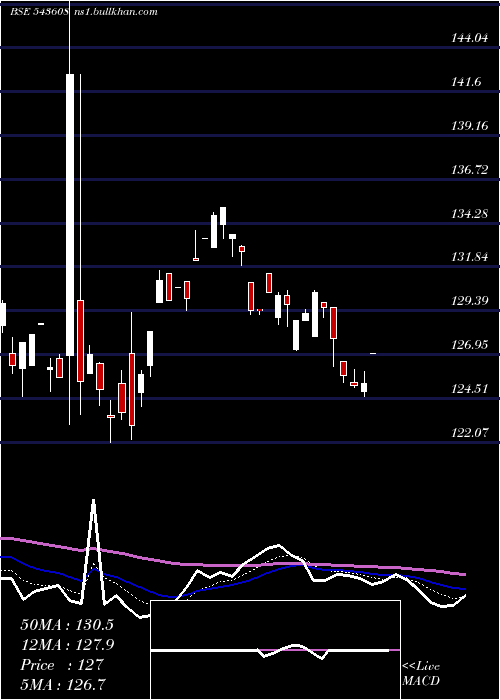Viewport: 500px width, 700px height.
Task: Click the 131.84 price axis label
Action: pyautogui.click(x=469, y=258)
